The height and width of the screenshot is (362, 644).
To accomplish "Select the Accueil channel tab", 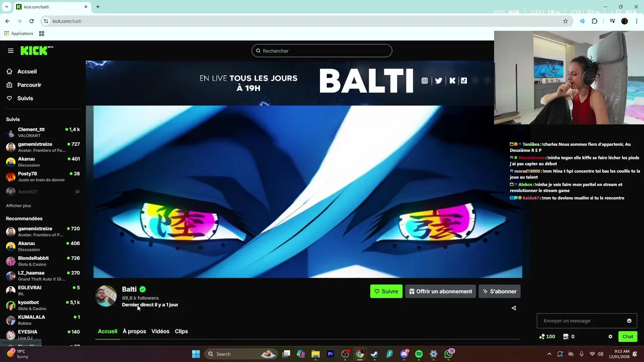I will [108, 331].
